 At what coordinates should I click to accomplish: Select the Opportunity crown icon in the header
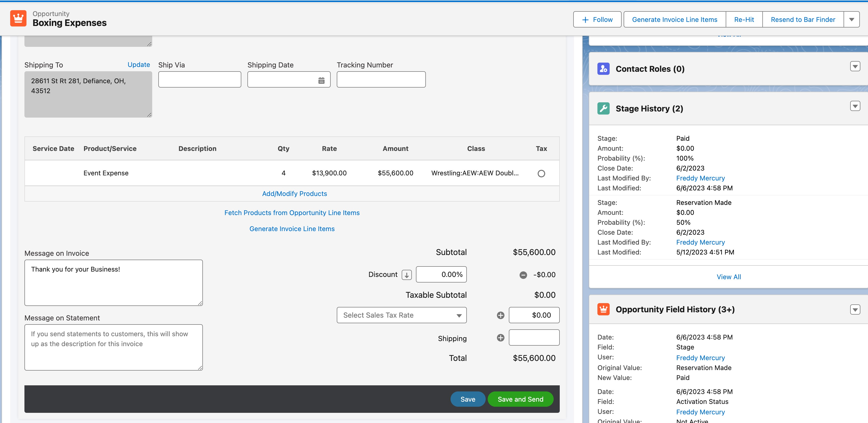[x=19, y=18]
